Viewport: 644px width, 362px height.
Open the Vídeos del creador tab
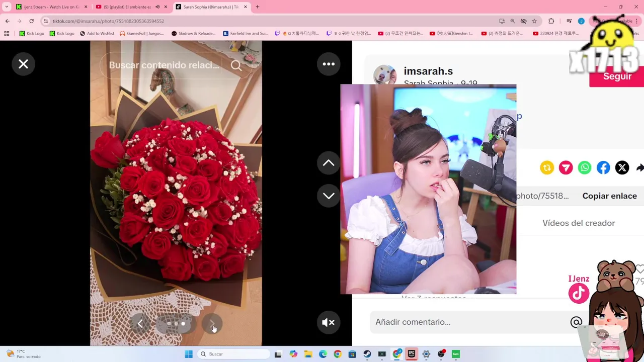[x=579, y=223]
